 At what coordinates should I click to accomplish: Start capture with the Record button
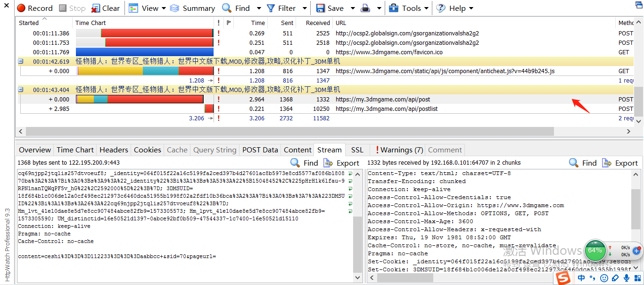35,8
